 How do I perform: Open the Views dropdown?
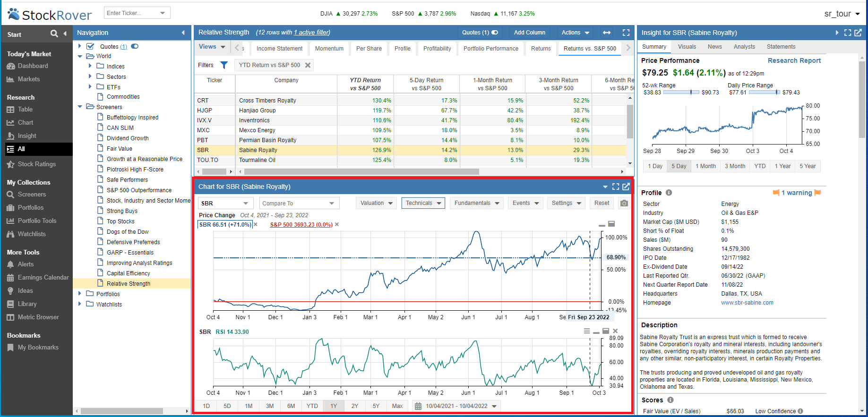212,47
